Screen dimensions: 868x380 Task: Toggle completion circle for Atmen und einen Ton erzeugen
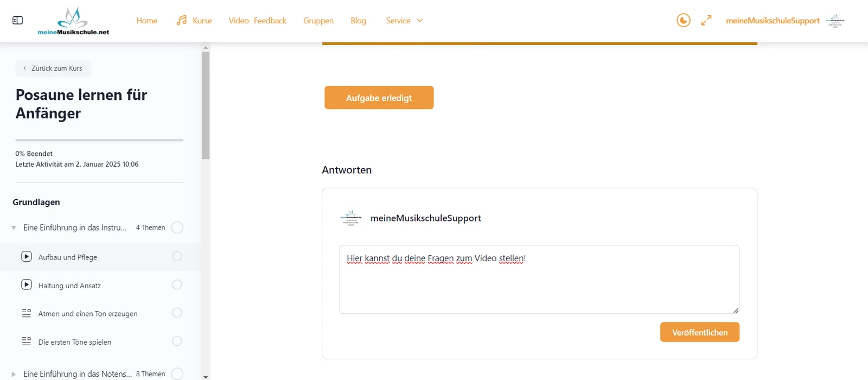click(177, 313)
